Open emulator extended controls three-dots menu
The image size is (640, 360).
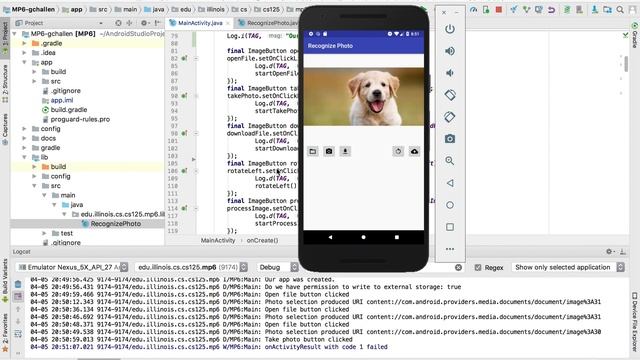(x=450, y=249)
